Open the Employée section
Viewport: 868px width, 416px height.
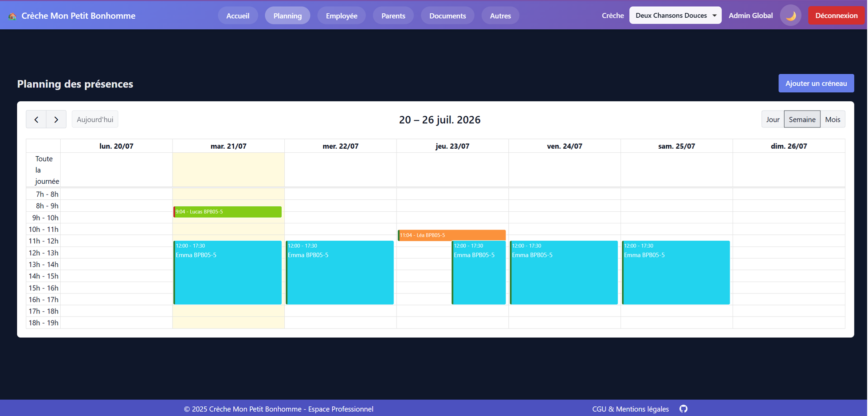pos(342,16)
